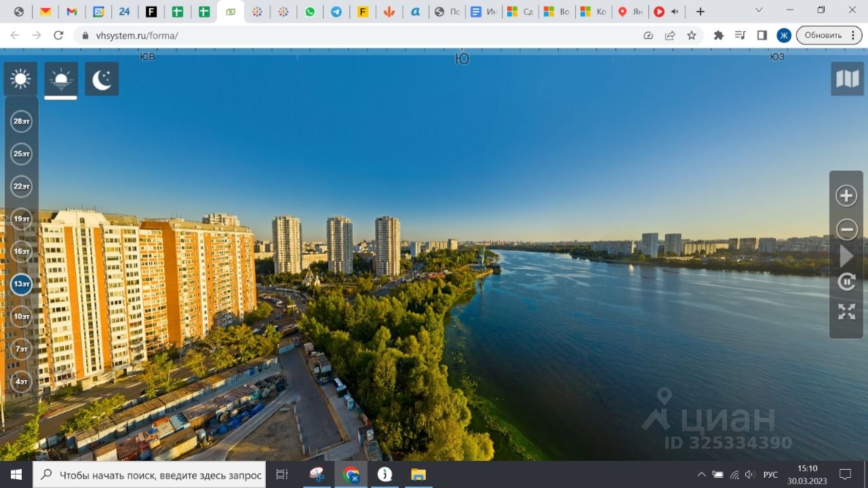
Task: Select the 28эт floor view
Action: (22, 121)
